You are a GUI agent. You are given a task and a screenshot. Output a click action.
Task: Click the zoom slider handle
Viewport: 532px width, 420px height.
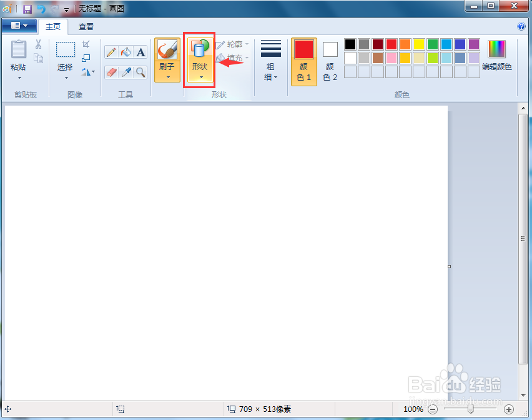tap(471, 409)
